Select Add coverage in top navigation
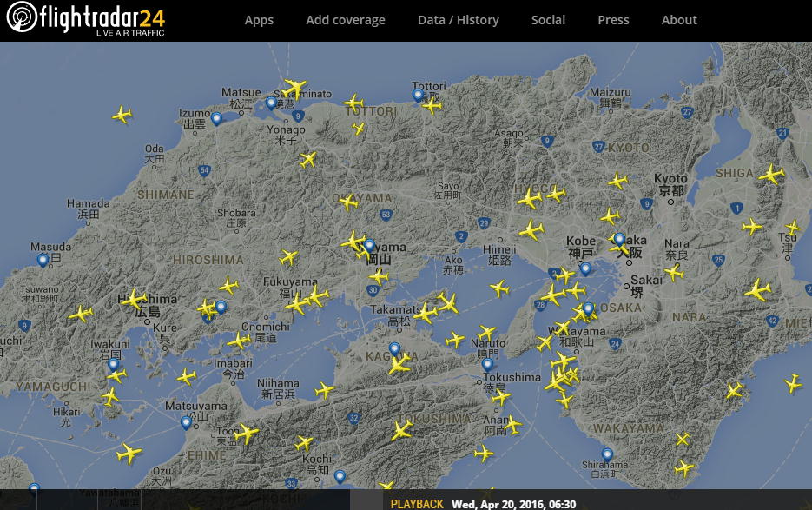 coord(345,20)
